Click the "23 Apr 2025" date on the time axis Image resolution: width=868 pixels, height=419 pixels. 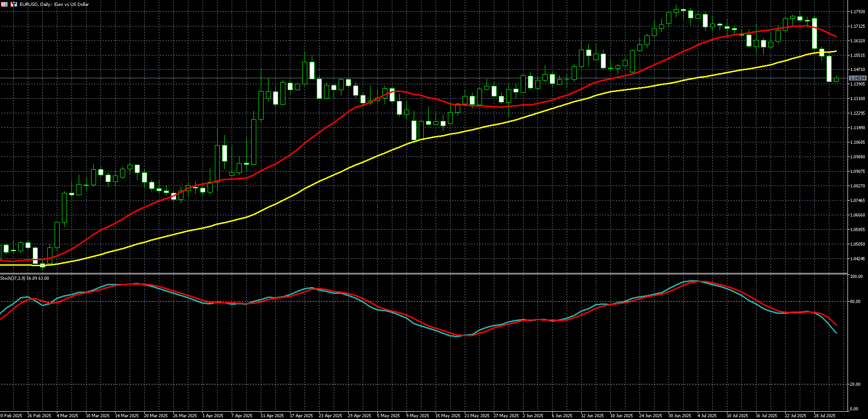tap(330, 416)
